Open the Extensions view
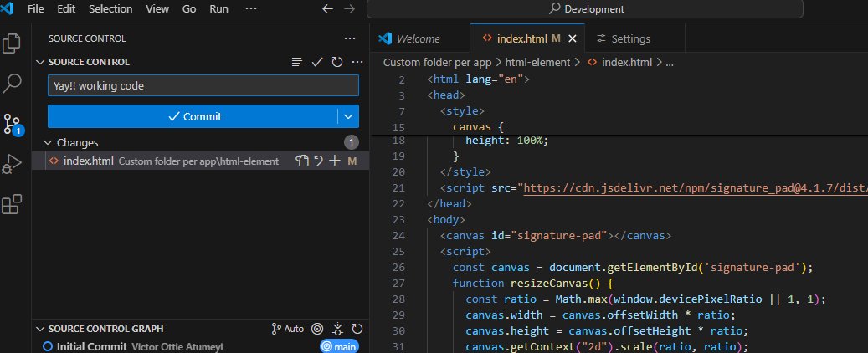 point(12,204)
